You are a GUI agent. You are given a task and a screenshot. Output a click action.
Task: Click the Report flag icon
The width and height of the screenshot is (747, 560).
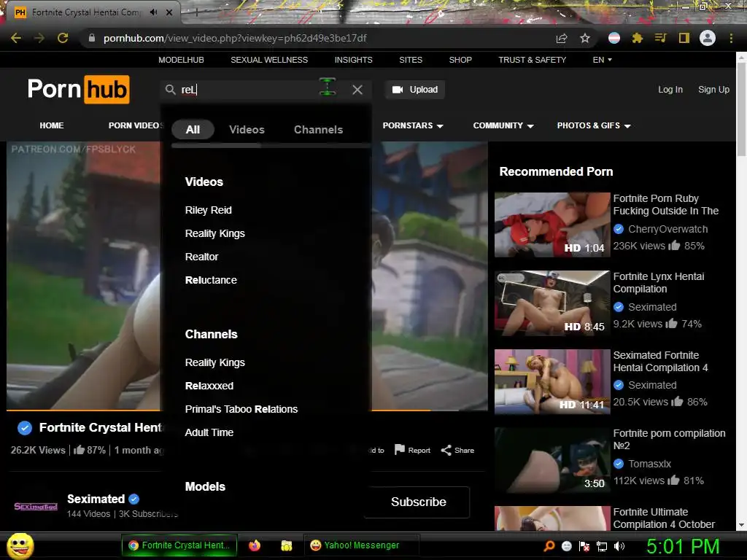tap(400, 449)
